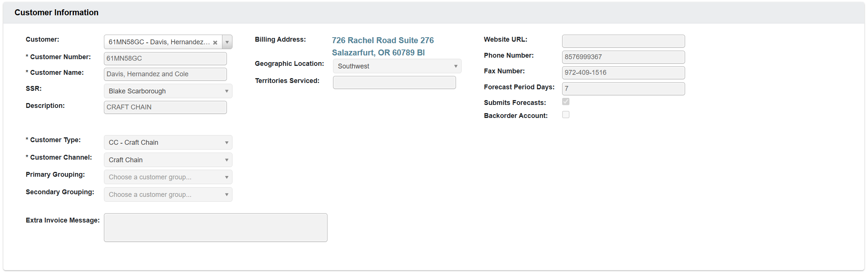
Task: Select the Forecast Period Days value
Action: click(623, 89)
